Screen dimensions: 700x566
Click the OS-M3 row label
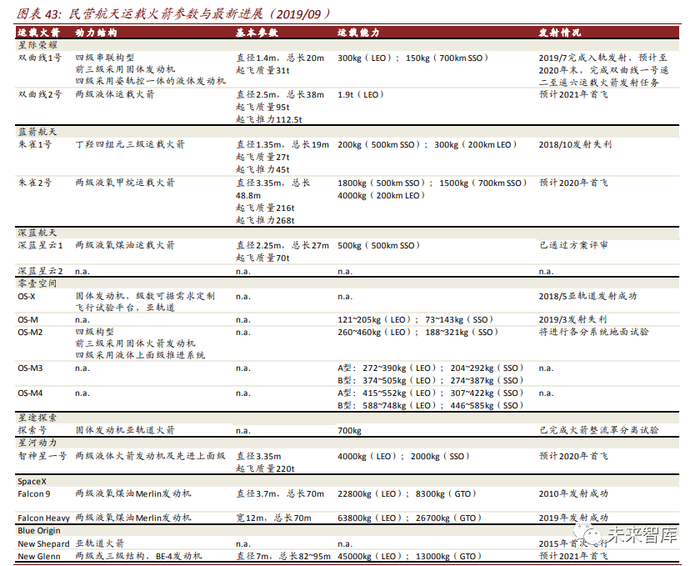[x=30, y=368]
